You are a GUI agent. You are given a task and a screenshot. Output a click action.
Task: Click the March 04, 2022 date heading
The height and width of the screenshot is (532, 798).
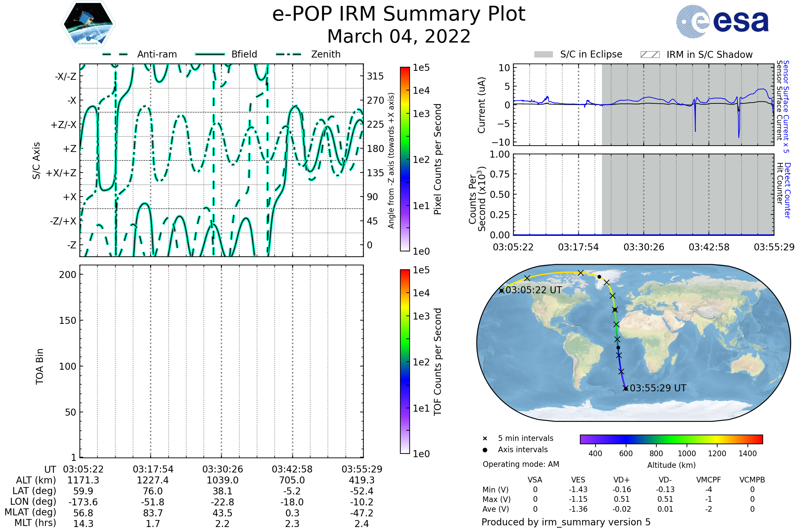click(x=399, y=36)
